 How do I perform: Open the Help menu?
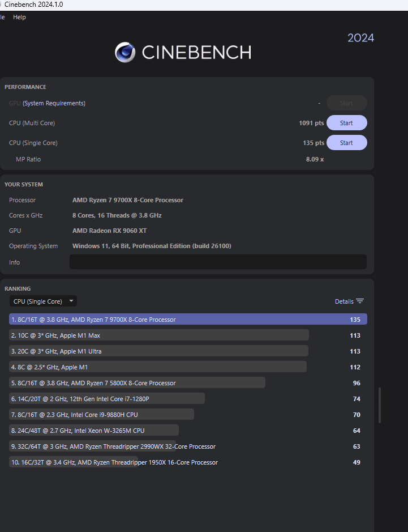(19, 17)
